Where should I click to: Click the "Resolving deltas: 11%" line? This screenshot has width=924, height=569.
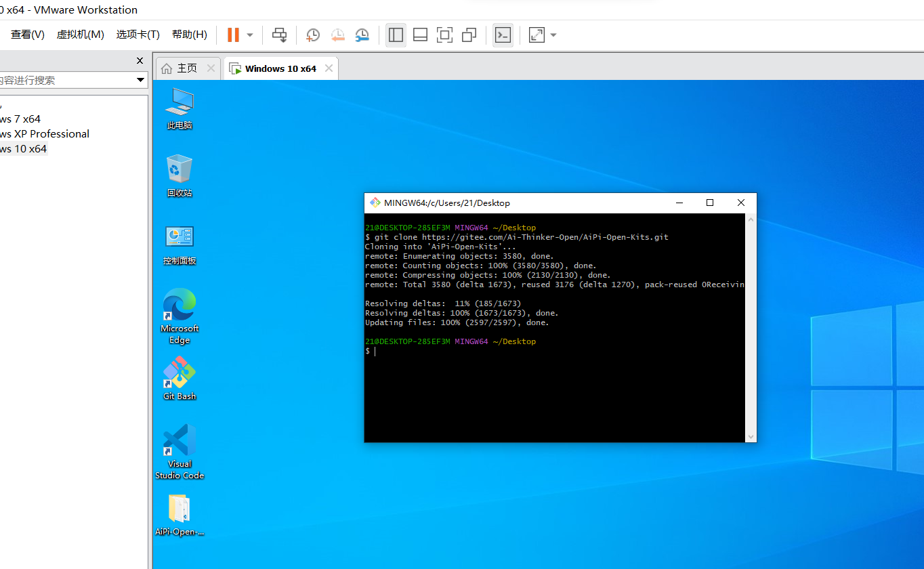443,303
